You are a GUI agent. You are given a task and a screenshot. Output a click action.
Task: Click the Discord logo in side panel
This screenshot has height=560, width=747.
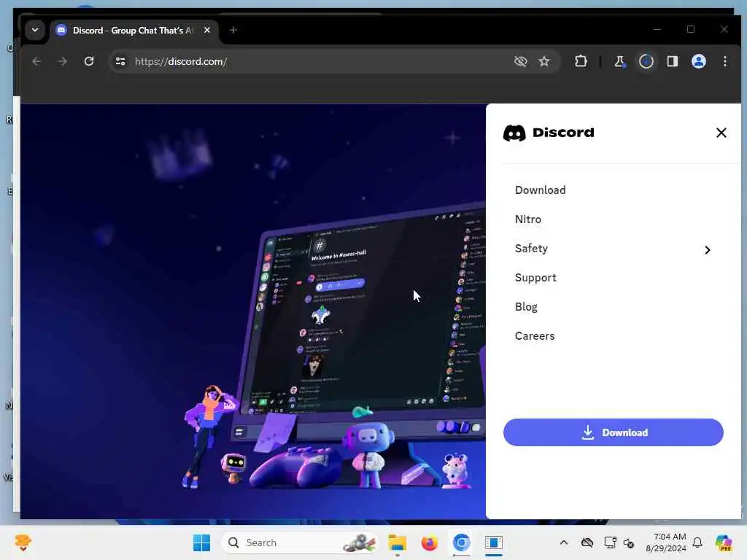click(x=549, y=133)
